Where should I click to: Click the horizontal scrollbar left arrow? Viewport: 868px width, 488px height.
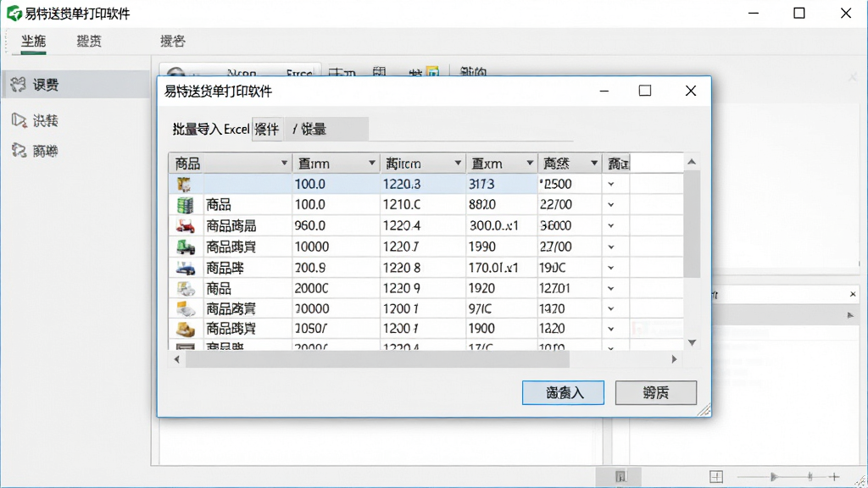[176, 359]
